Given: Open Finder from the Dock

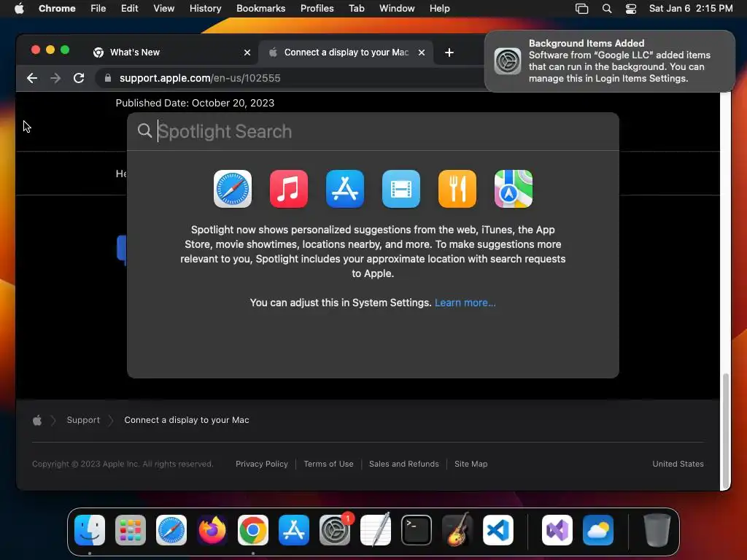Looking at the screenshot, I should 90,530.
